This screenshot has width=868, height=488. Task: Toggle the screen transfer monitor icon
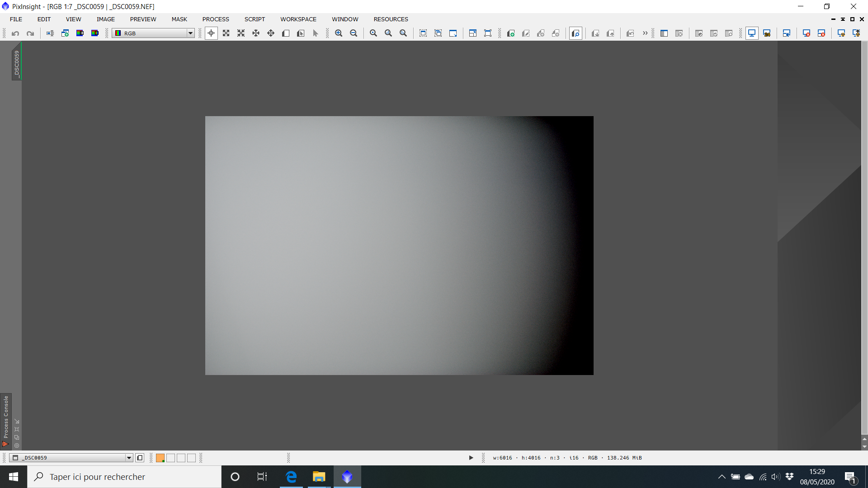[x=752, y=33]
